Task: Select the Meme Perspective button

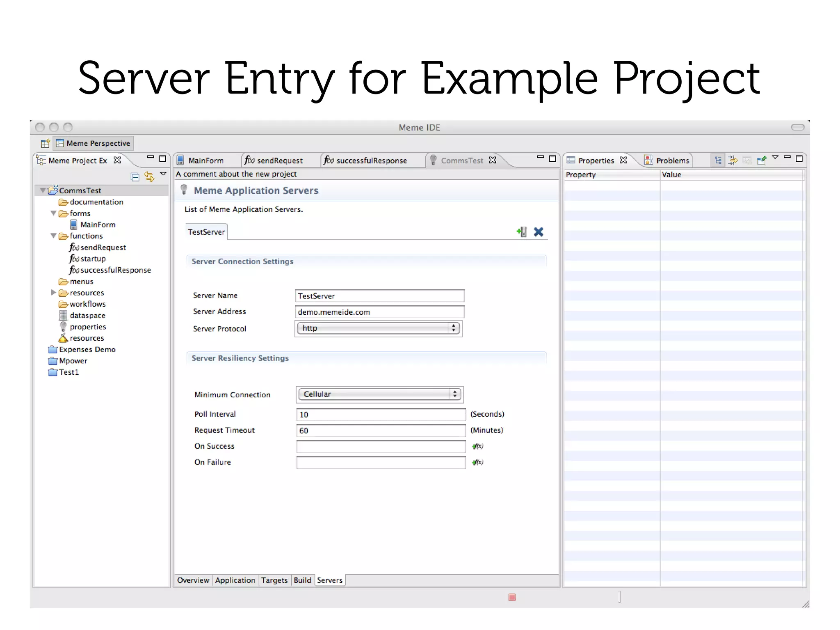Action: pyautogui.click(x=94, y=143)
